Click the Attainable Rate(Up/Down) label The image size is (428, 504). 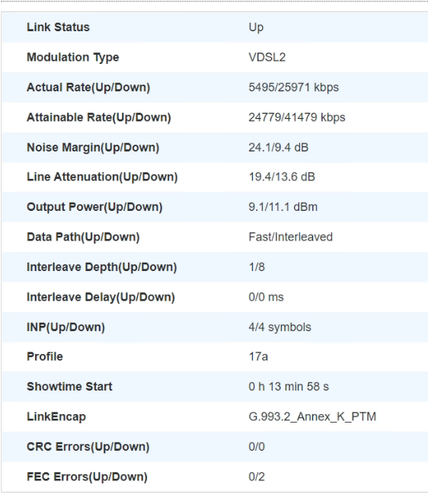click(x=99, y=118)
